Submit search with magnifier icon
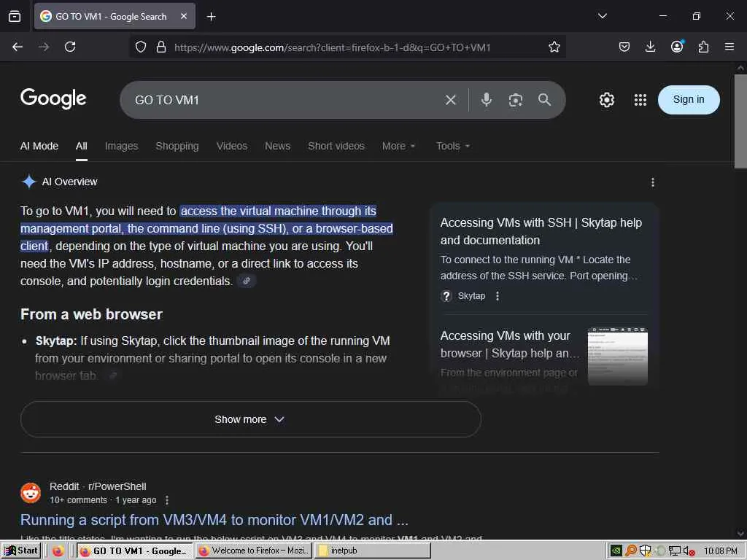 pos(544,99)
